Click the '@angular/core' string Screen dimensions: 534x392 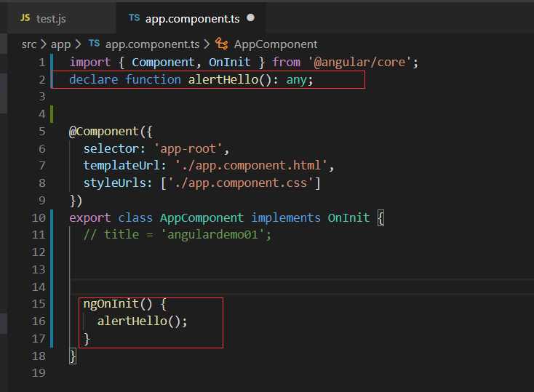tap(359, 63)
